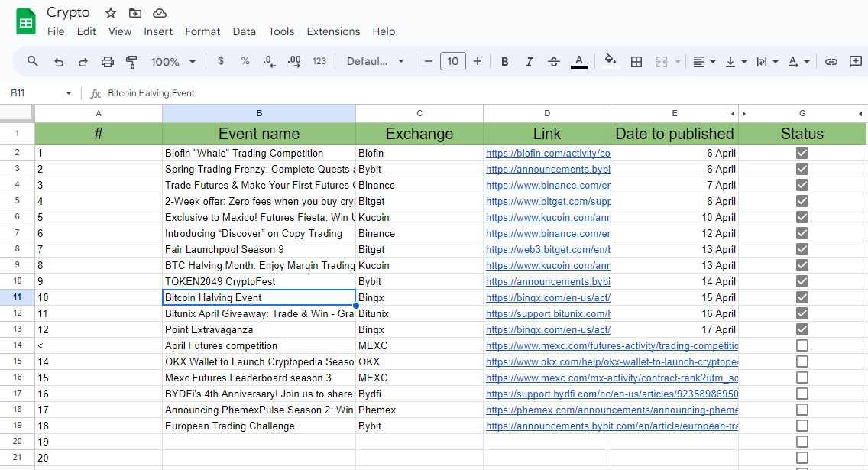Open the Data menu
The height and width of the screenshot is (470, 868).
point(245,31)
